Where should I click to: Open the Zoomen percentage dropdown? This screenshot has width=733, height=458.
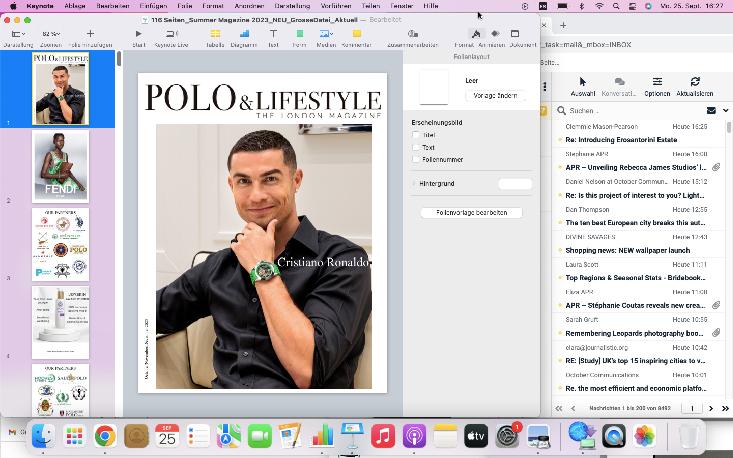click(51, 34)
